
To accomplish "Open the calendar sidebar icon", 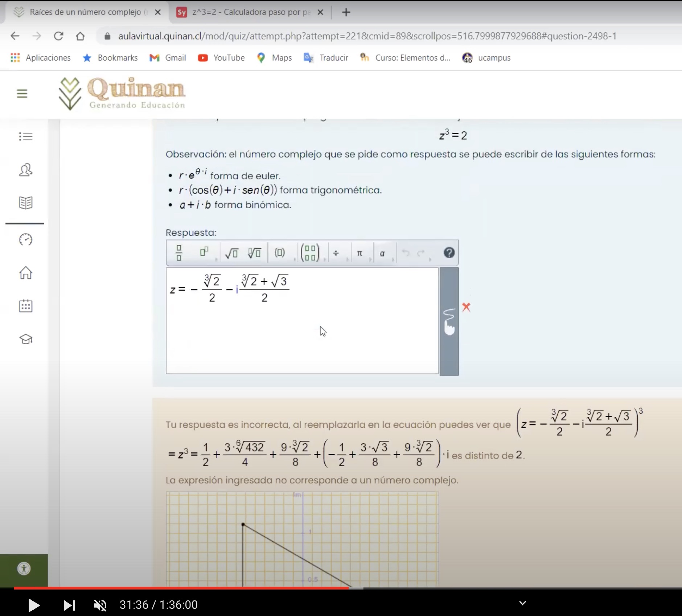I will click(26, 306).
